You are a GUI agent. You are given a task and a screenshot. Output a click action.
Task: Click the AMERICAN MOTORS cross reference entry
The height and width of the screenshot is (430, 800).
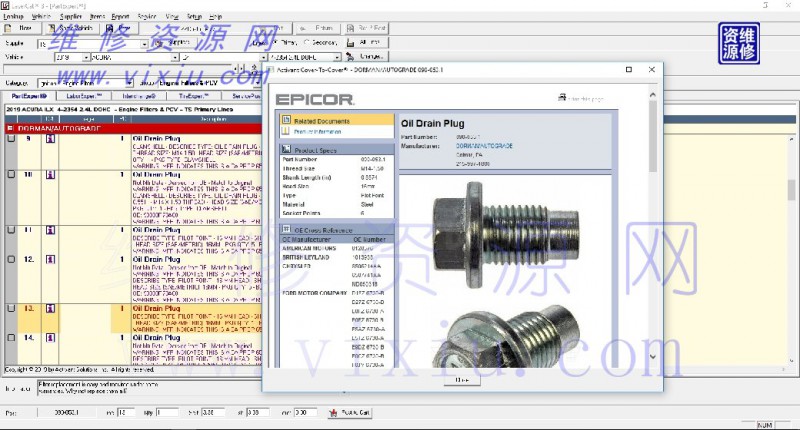click(x=309, y=248)
